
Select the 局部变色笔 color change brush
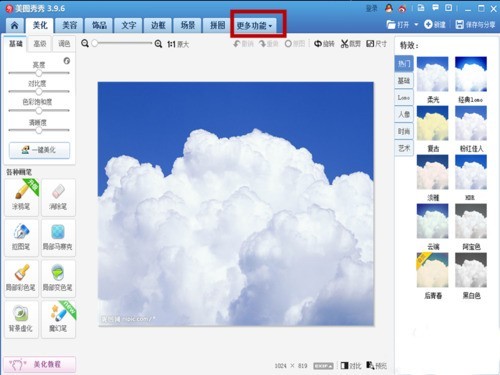pyautogui.click(x=58, y=278)
